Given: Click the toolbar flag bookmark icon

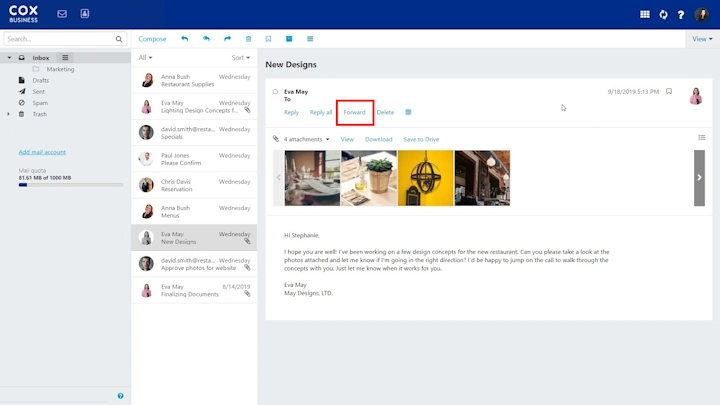Looking at the screenshot, I should [268, 39].
